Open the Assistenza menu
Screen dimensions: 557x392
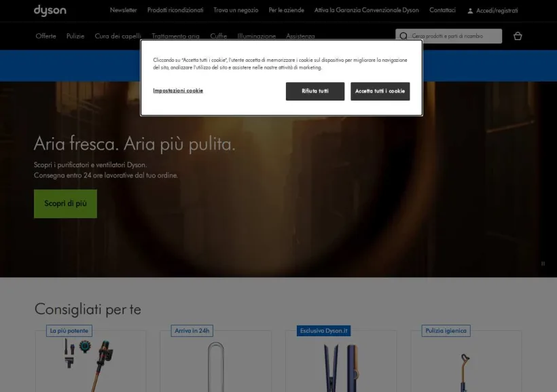[x=300, y=36]
